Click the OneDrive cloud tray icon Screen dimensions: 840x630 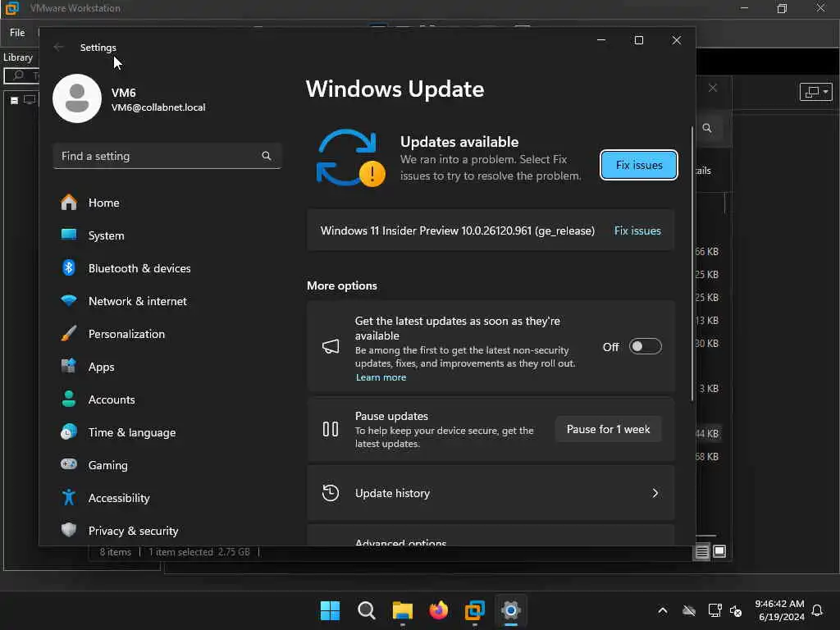click(x=689, y=610)
